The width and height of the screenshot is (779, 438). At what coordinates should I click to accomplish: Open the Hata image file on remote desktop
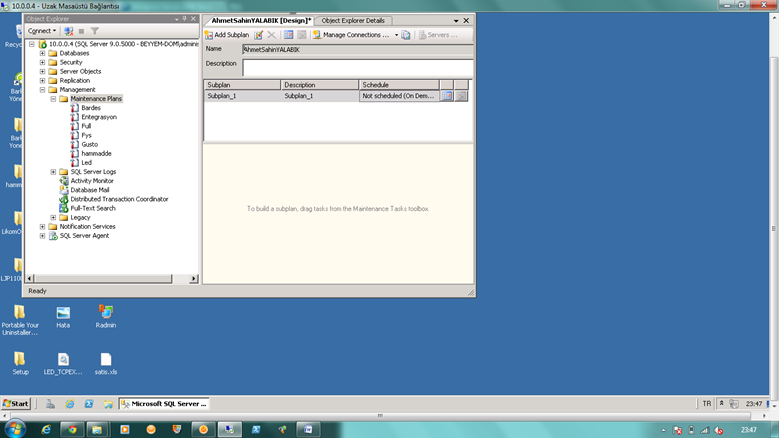[x=63, y=316]
